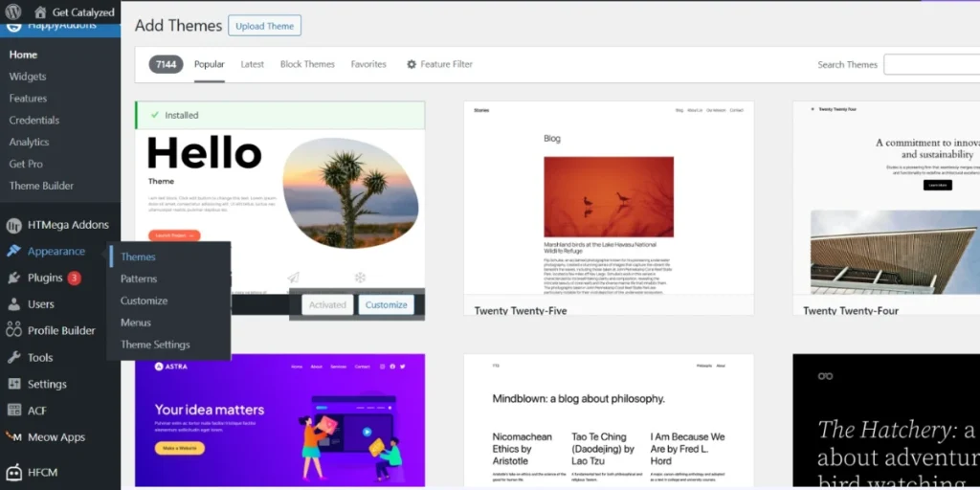Open HappyAddons Features page
980x490 pixels.
tap(28, 99)
